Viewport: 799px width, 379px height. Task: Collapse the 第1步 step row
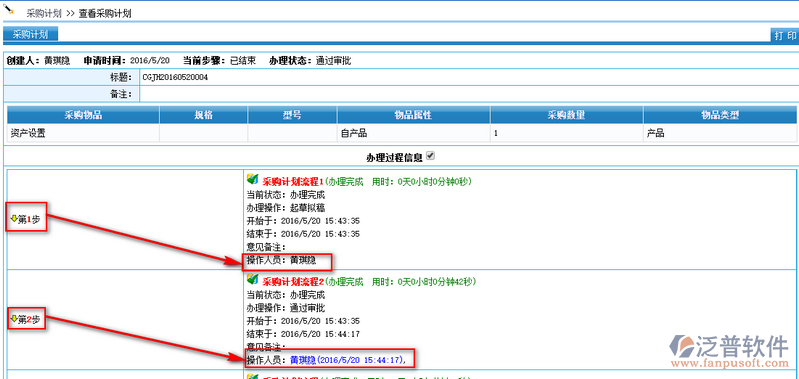(25, 219)
